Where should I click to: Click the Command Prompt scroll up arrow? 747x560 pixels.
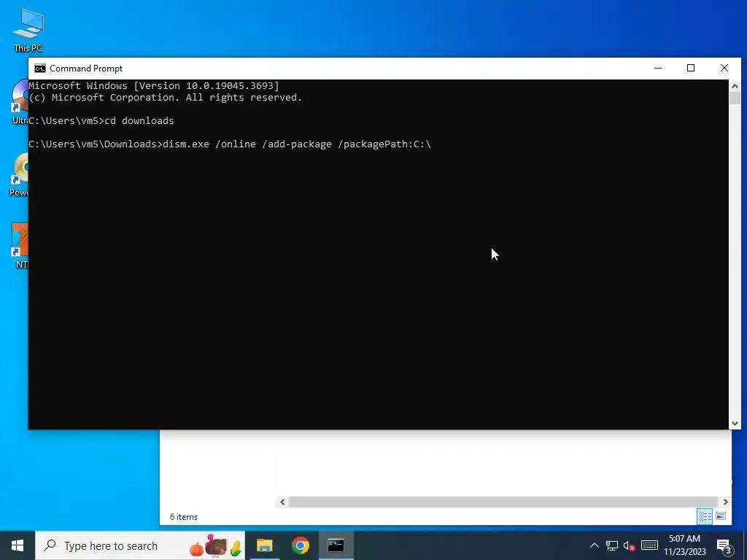(735, 86)
